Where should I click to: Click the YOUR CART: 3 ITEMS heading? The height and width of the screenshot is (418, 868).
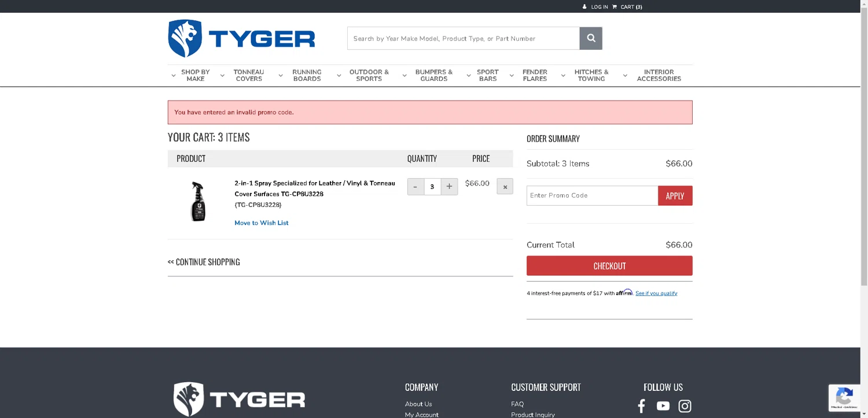point(209,138)
